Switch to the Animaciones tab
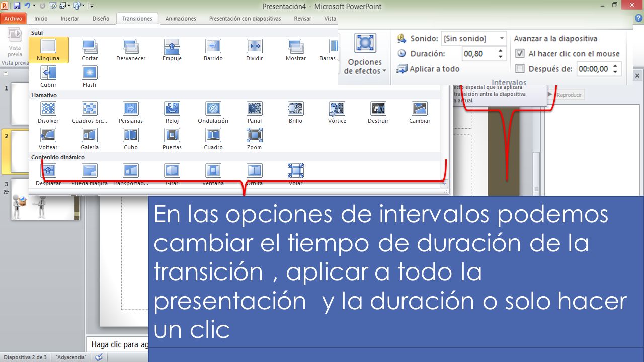This screenshot has height=362, width=644. 181,19
